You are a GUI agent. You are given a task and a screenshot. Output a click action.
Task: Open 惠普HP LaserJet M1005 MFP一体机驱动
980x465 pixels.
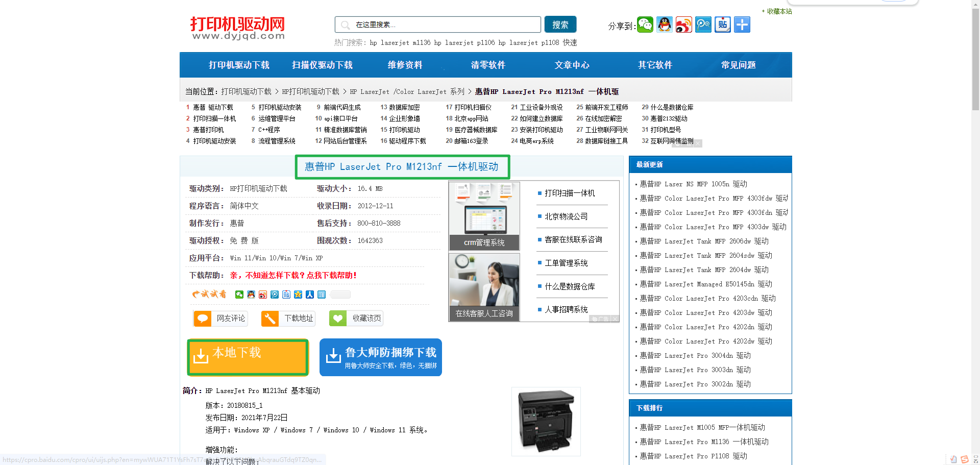(x=702, y=428)
